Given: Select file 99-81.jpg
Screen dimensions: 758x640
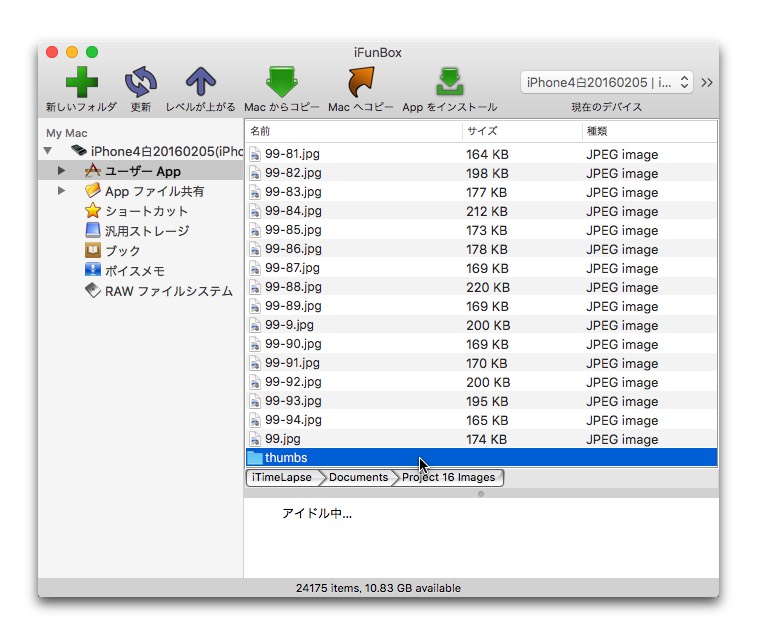Looking at the screenshot, I should [481, 154].
